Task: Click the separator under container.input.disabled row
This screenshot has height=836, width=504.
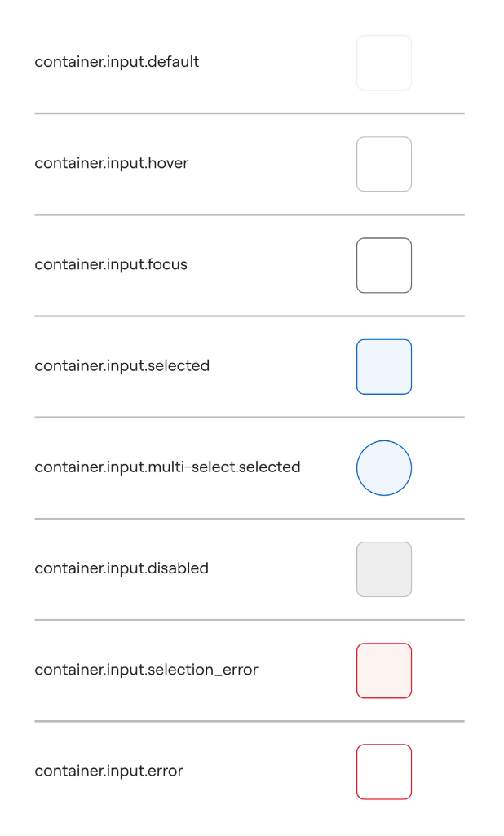Action: coord(249,620)
